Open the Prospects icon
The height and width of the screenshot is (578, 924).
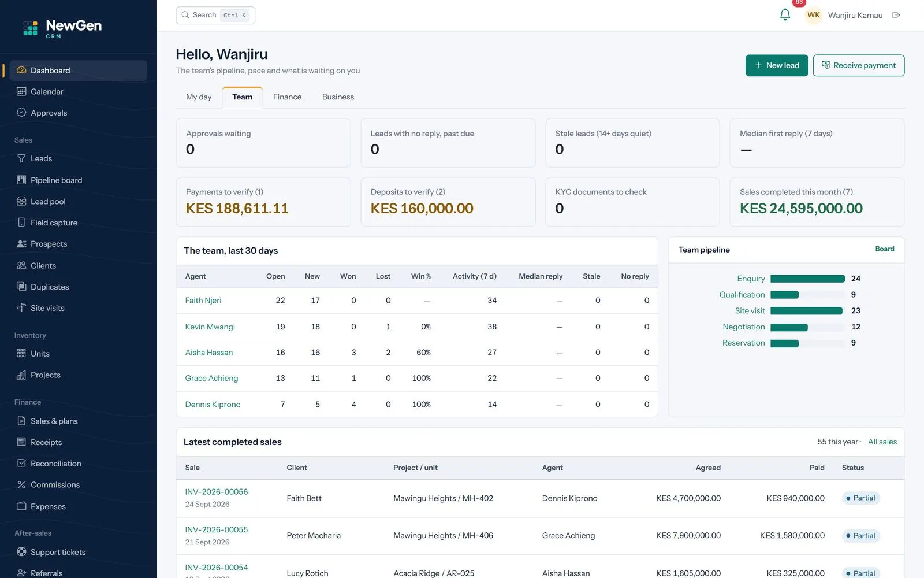21,244
